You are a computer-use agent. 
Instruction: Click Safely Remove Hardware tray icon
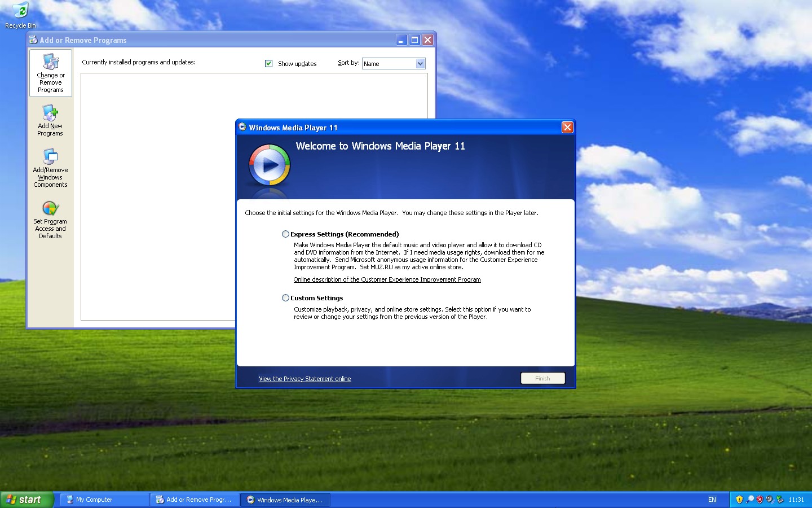(x=780, y=500)
